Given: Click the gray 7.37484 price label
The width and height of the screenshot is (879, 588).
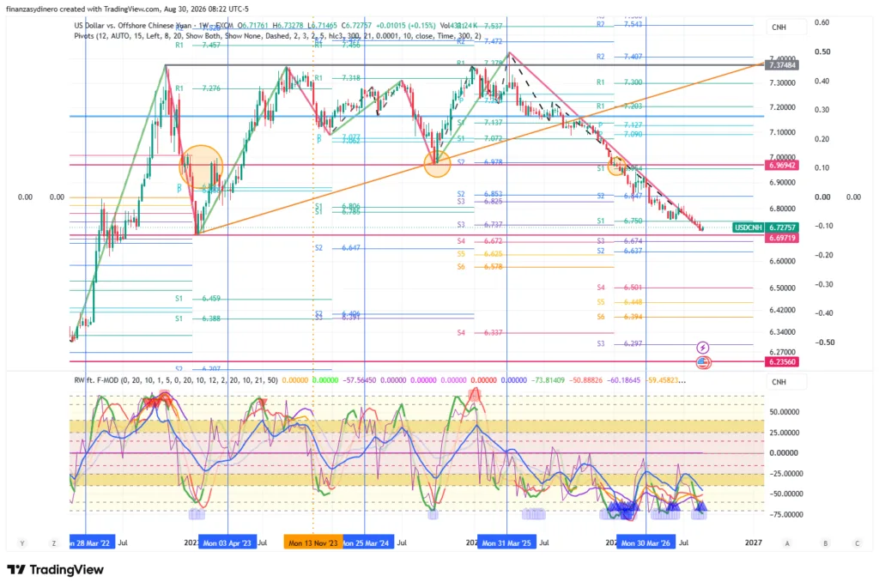Looking at the screenshot, I should tap(782, 65).
